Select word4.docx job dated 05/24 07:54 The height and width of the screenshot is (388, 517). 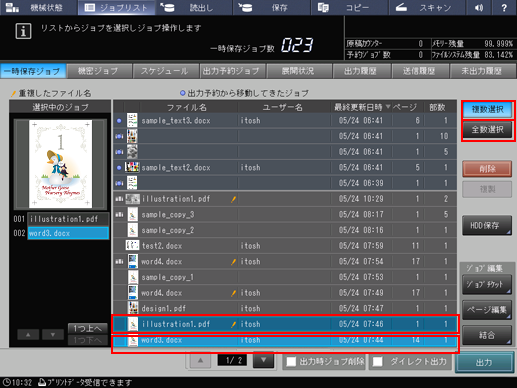pyautogui.click(x=285, y=262)
